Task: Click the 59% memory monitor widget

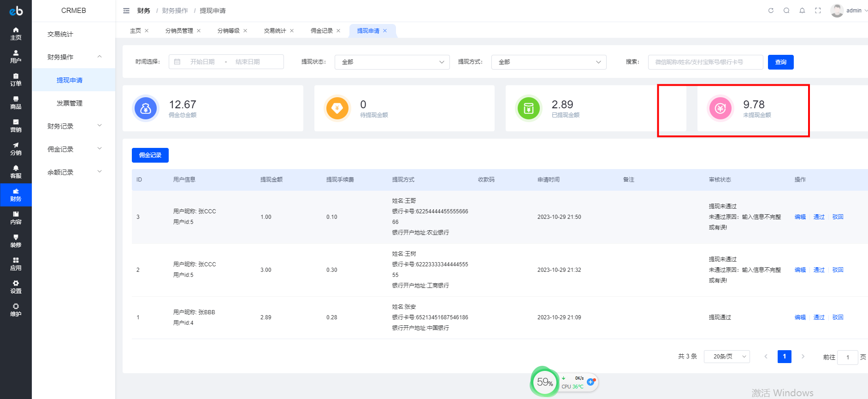Action: tap(544, 381)
